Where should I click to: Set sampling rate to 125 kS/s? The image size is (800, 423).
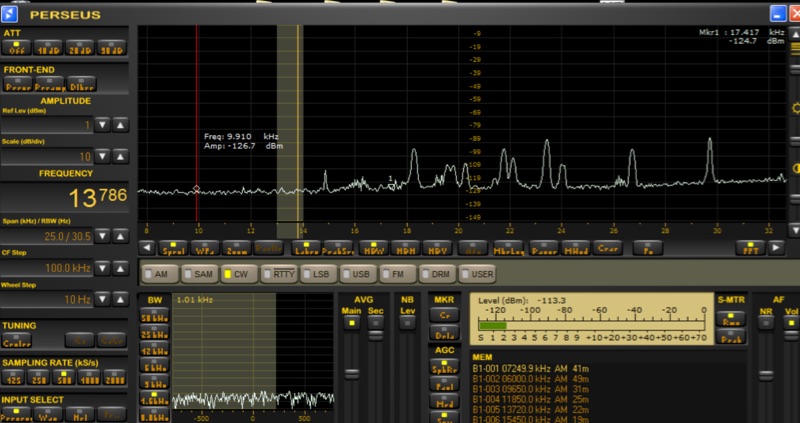point(12,378)
